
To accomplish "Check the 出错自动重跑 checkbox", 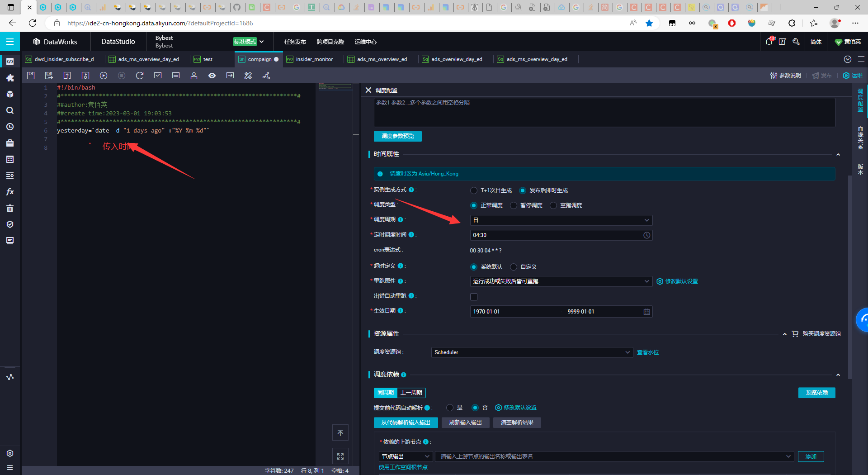I will (474, 297).
